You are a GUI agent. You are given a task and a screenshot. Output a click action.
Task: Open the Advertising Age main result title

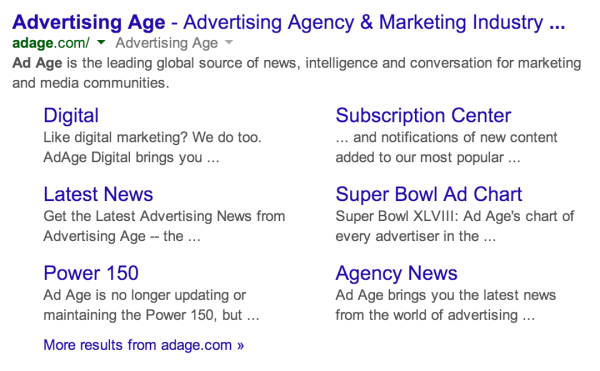click(x=289, y=22)
